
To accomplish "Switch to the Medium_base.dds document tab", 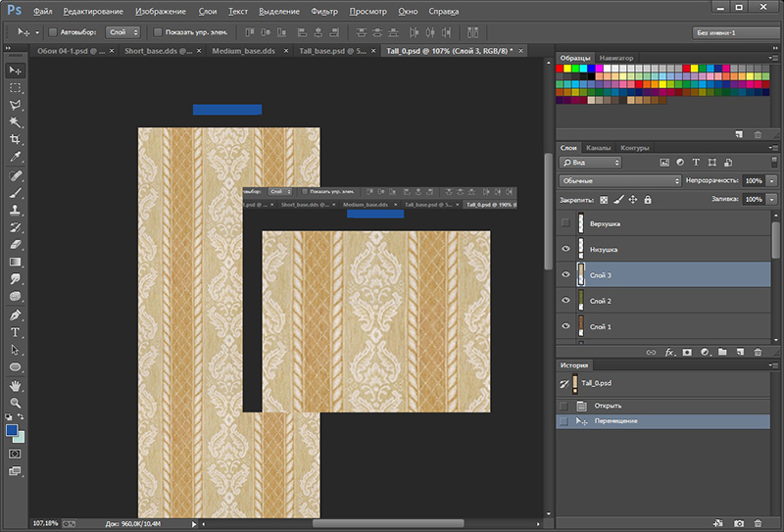I will click(242, 50).
